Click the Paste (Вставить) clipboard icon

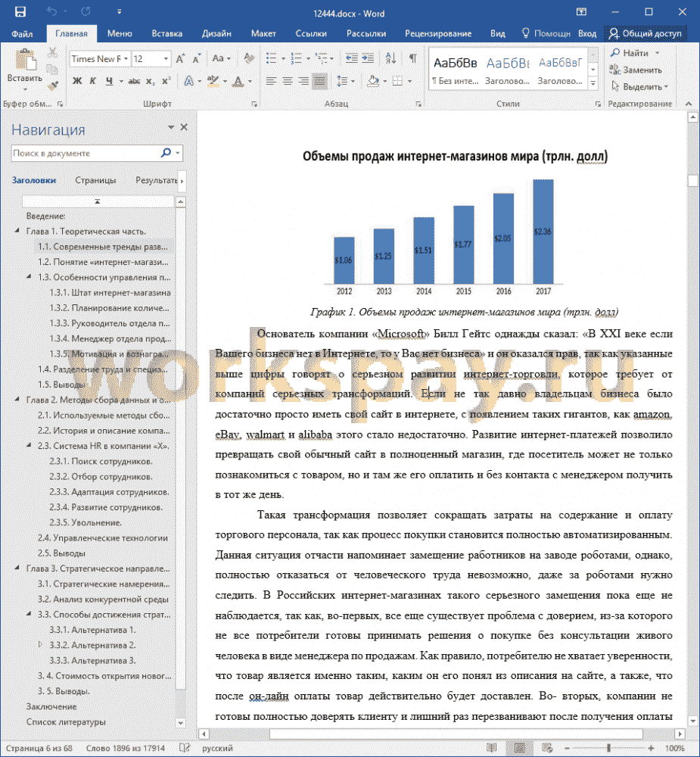tap(25, 61)
